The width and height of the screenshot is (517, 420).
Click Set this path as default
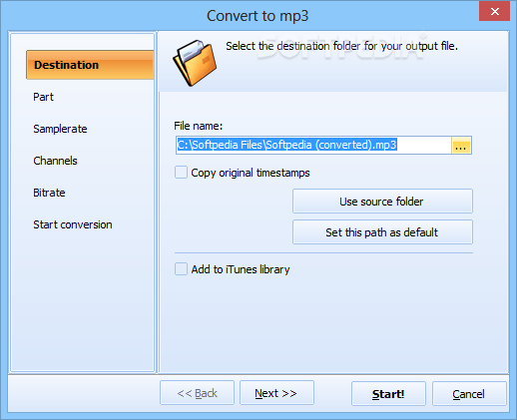point(382,232)
